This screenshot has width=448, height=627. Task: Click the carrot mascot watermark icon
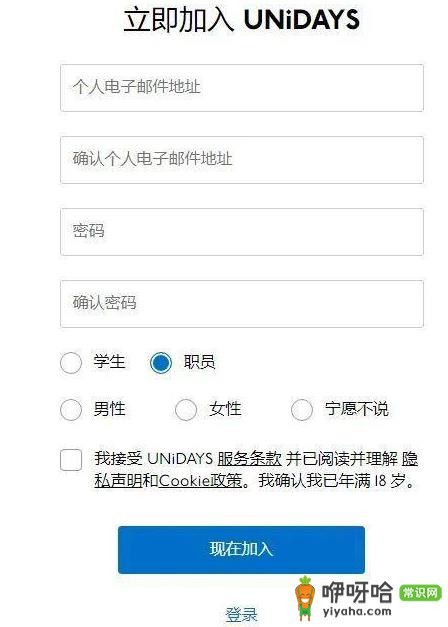tap(306, 598)
